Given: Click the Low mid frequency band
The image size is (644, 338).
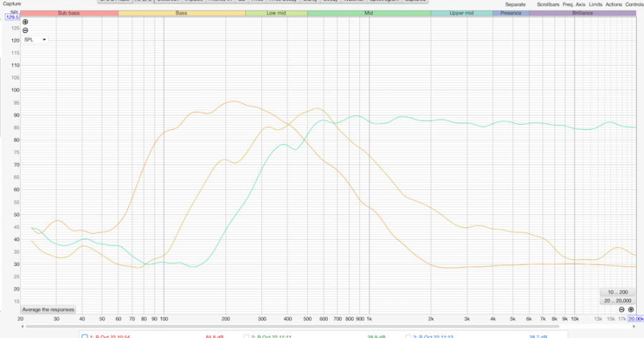Looking at the screenshot, I should (x=276, y=13).
